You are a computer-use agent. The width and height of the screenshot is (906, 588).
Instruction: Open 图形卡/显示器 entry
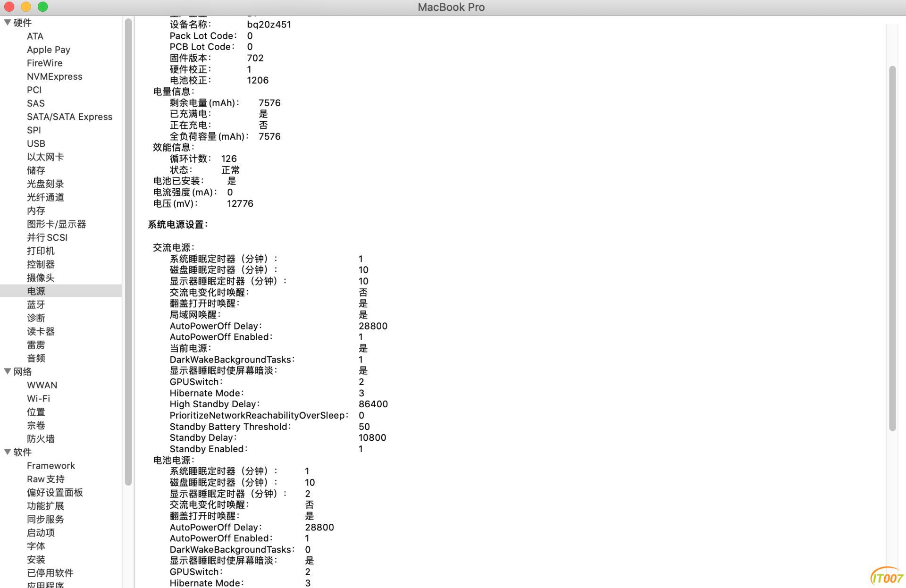[x=57, y=224]
